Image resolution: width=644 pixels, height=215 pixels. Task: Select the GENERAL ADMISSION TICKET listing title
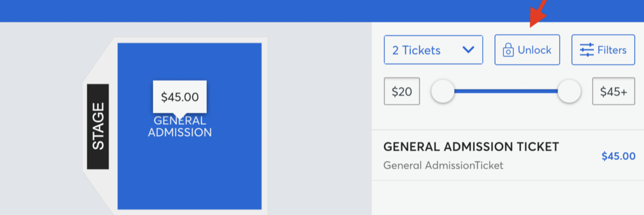pos(471,147)
